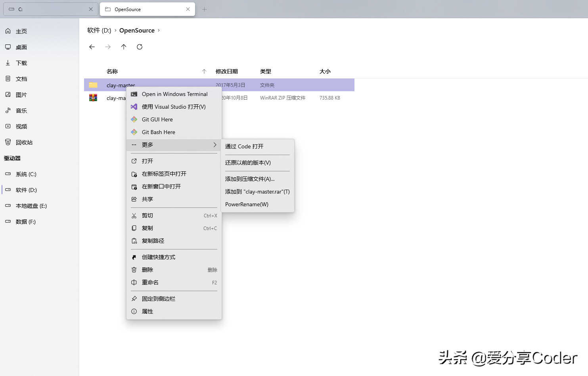
Task: Click the Recycle Bin sidebar icon
Action: point(8,142)
